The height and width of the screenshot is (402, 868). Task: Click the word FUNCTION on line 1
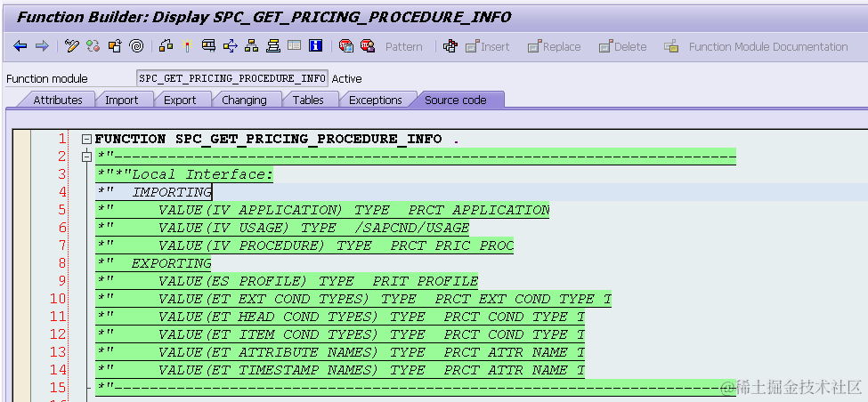pos(130,140)
